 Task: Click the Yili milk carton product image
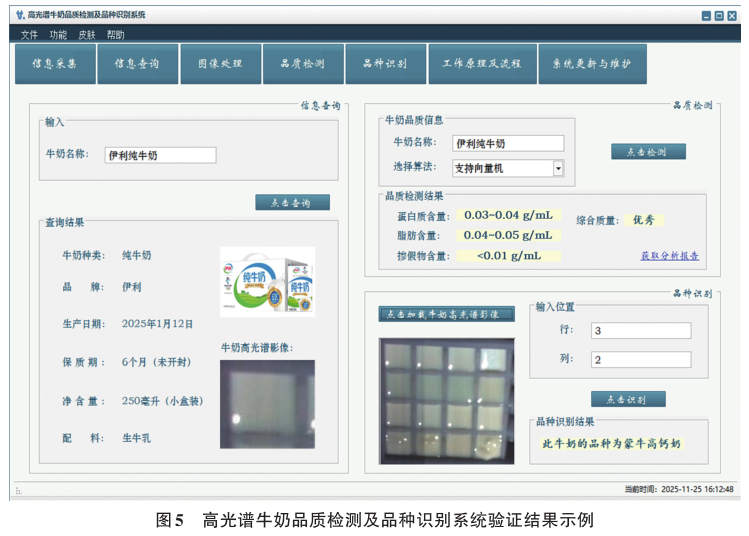[x=268, y=281]
